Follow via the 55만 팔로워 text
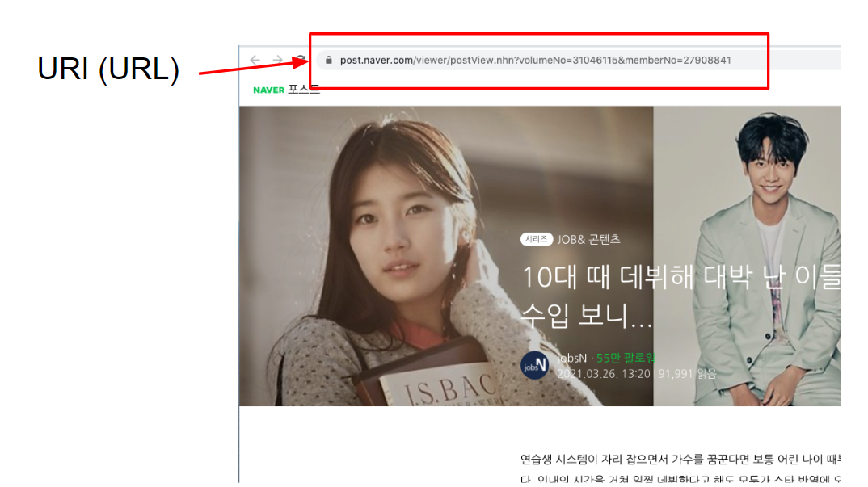 click(x=626, y=358)
